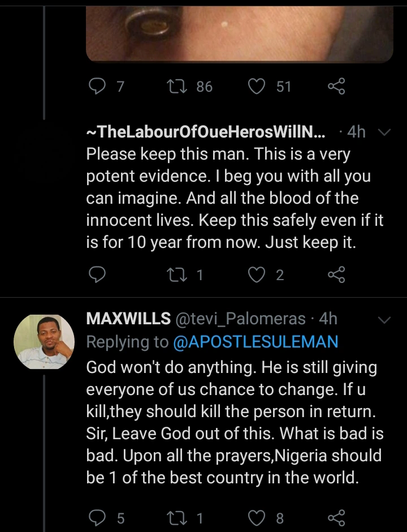Share the MAXWILLS tweet

(x=336, y=517)
